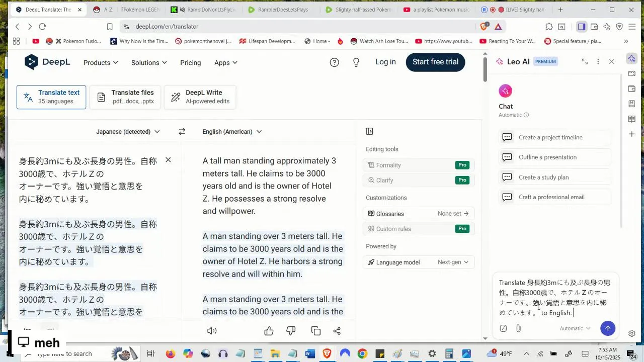Screen dimensions: 644x362
Task: Open bookmarks apps grid icon
Action: pyautogui.click(x=16, y=41)
